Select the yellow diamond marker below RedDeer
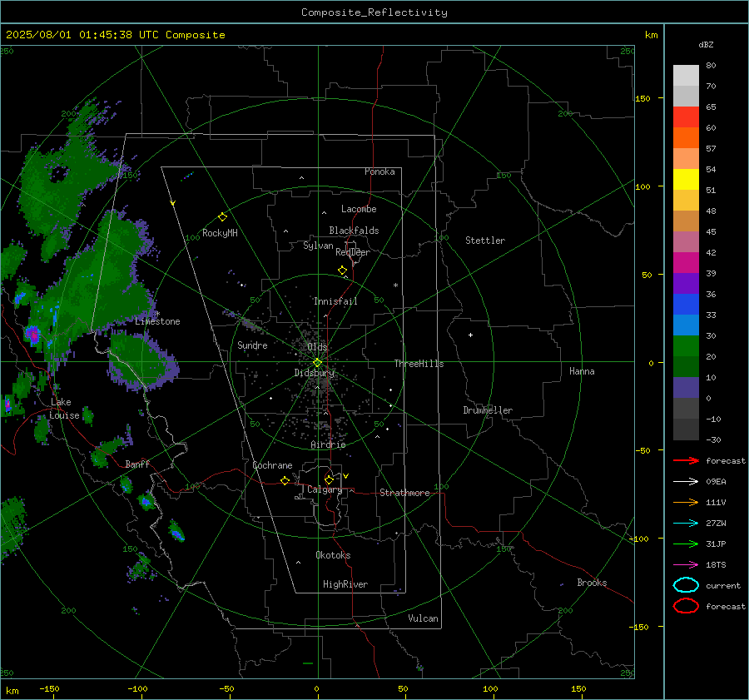Viewport: 749px width, 700px height. (343, 271)
